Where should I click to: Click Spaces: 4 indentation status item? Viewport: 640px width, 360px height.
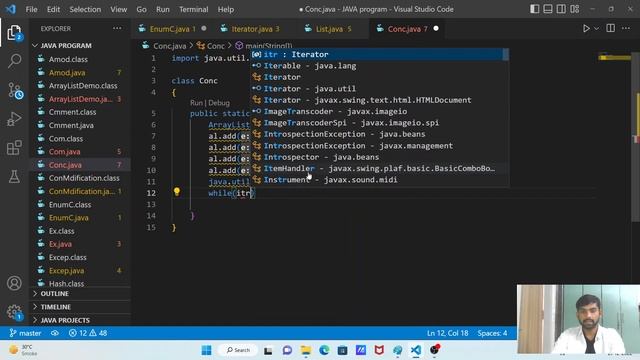[x=492, y=333]
